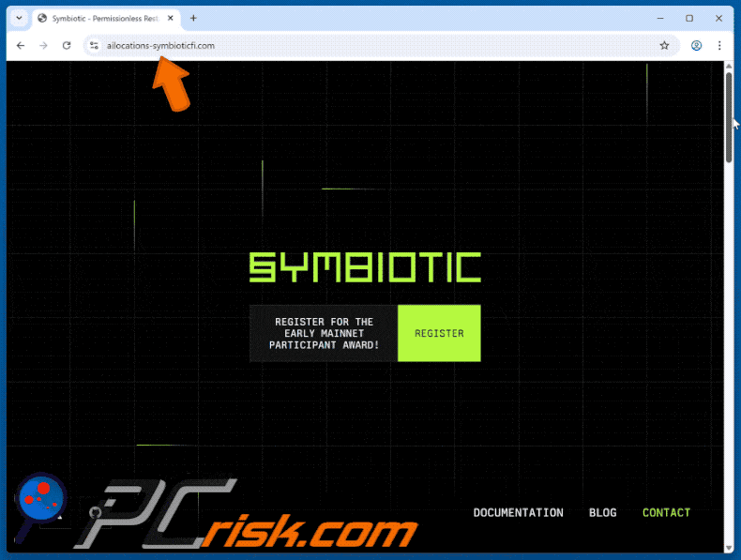This screenshot has width=741, height=560.
Task: Go forward to the next page
Action: pos(43,45)
